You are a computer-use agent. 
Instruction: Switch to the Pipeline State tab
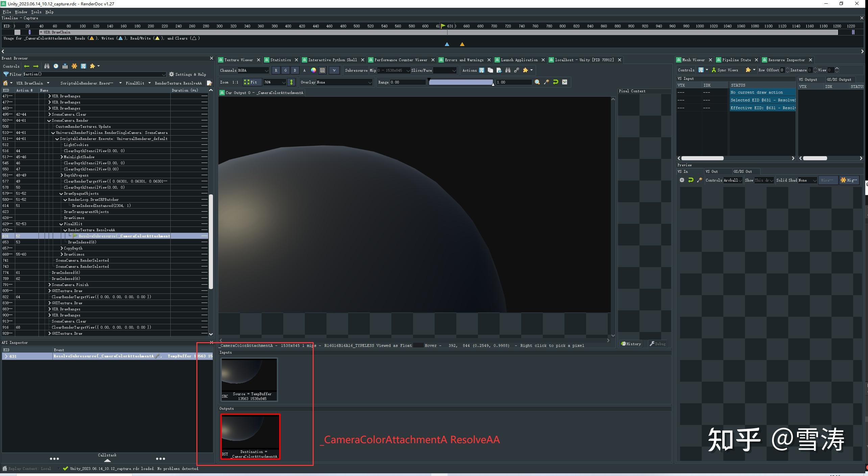click(x=737, y=60)
